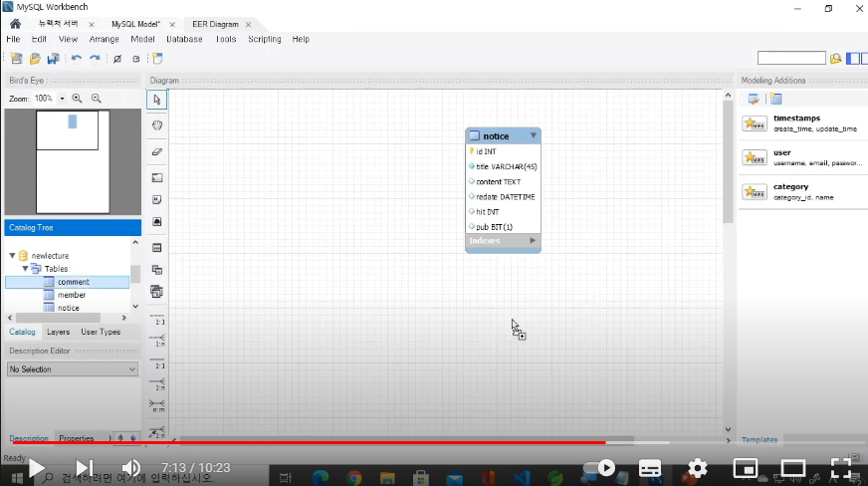This screenshot has width=868, height=486.
Task: Toggle the diagram grid display
Action: pos(117,58)
